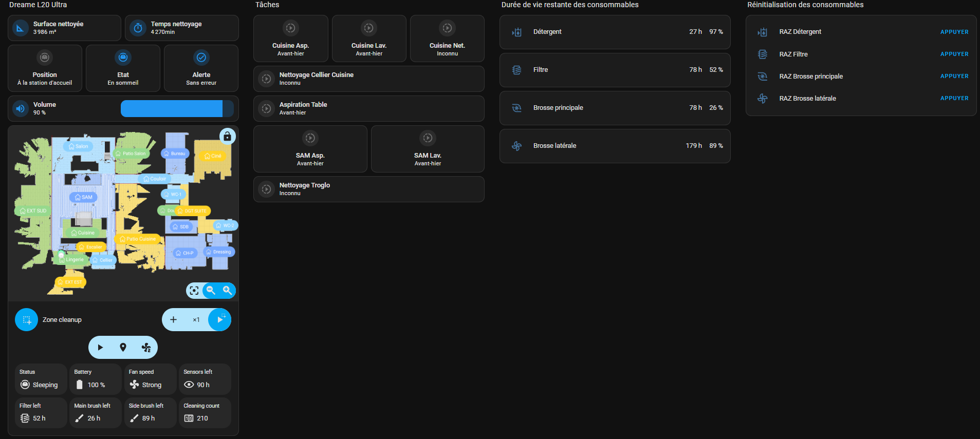
Task: Select the CH-P room label
Action: point(184,253)
